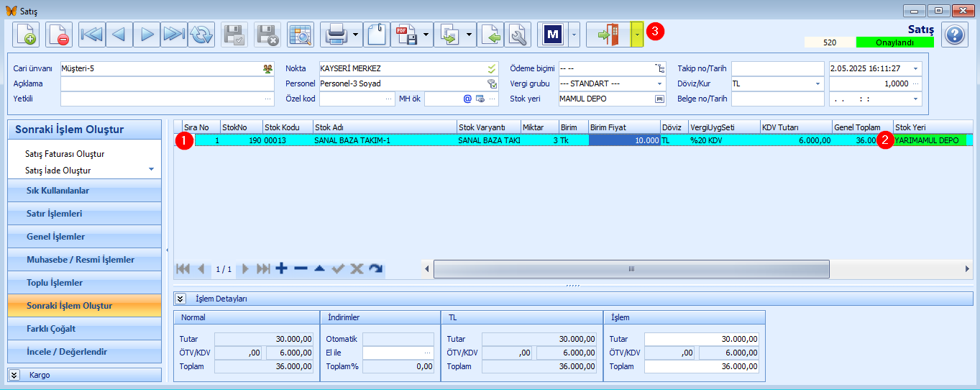Click the green check icon in Nokta field
Screen dimensions: 980x390
492,68
